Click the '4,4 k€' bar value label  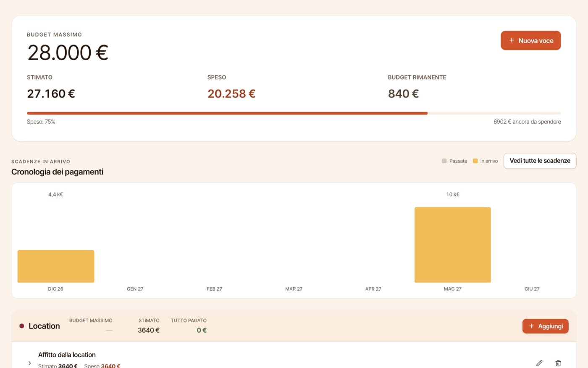click(x=56, y=194)
